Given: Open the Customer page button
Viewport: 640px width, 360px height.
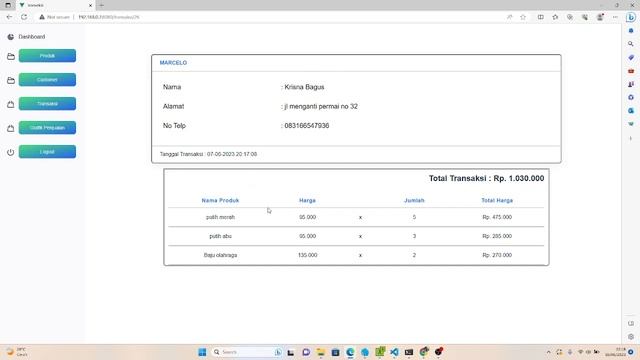Looking at the screenshot, I should coord(47,80).
